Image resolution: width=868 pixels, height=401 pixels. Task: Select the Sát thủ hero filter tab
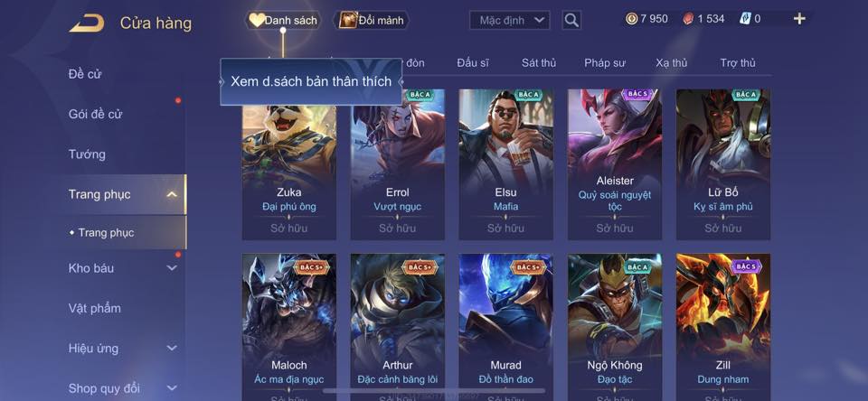tap(538, 63)
